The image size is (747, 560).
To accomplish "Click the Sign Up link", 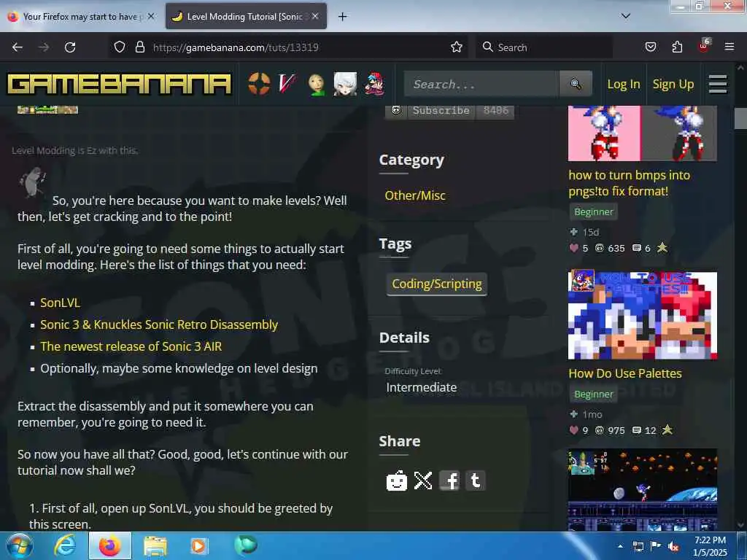I will click(x=673, y=85).
